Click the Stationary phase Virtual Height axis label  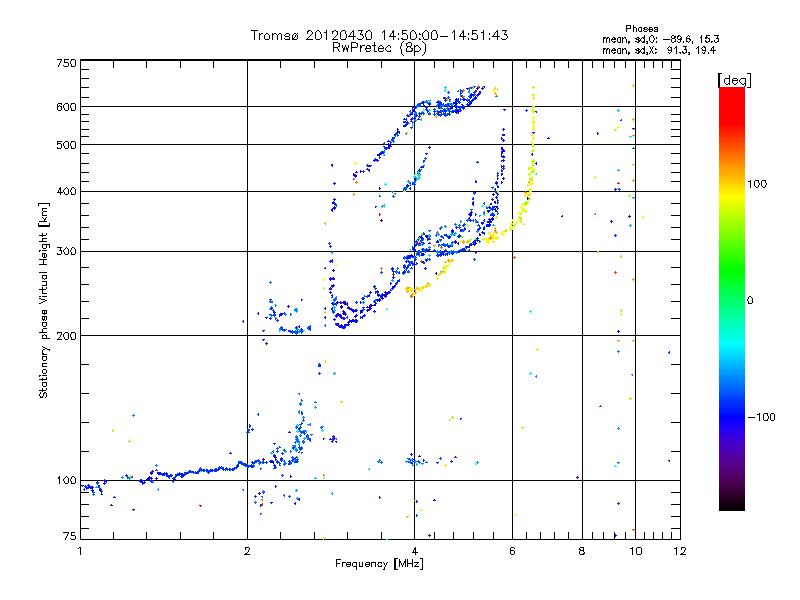pos(43,300)
